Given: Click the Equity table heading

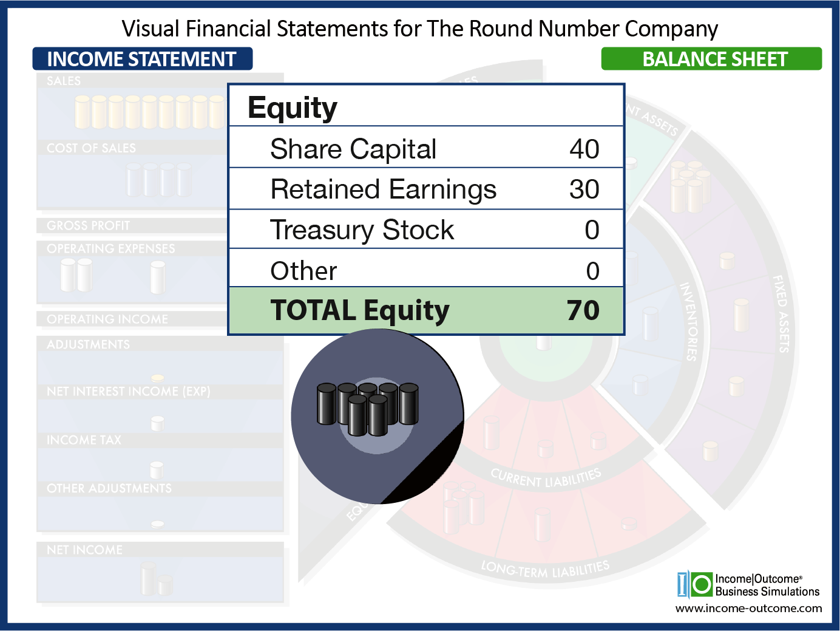Looking at the screenshot, I should tap(293, 107).
